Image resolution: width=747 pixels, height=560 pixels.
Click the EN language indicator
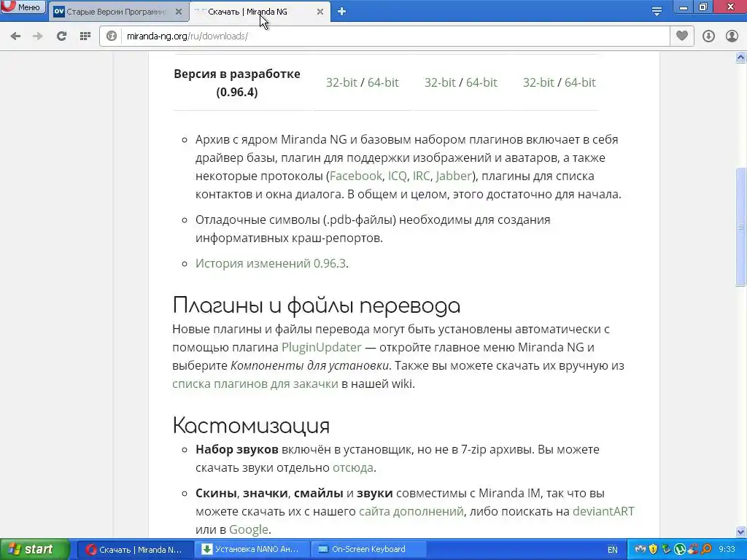[x=612, y=550]
